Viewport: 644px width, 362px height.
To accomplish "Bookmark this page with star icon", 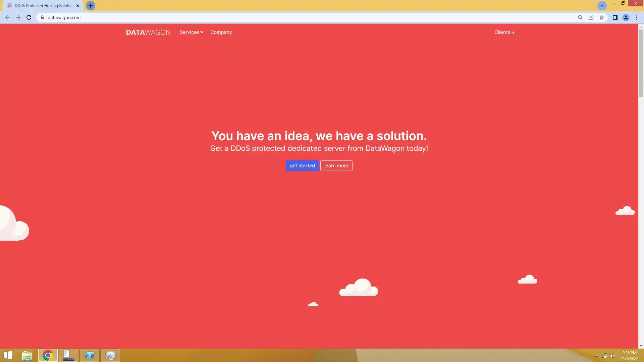I will click(602, 17).
